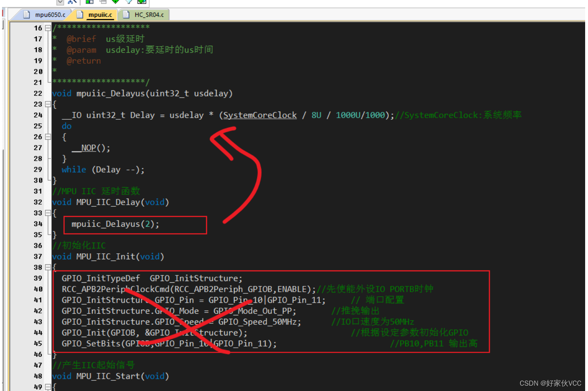The width and height of the screenshot is (588, 391).
Task: Open the HC_SR04.c file tab
Action: [149, 15]
